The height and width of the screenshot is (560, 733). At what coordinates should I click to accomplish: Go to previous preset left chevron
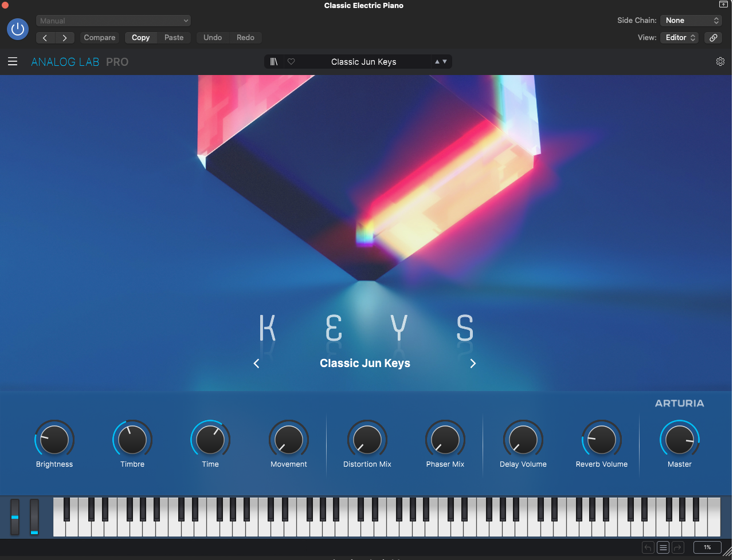coord(256,364)
